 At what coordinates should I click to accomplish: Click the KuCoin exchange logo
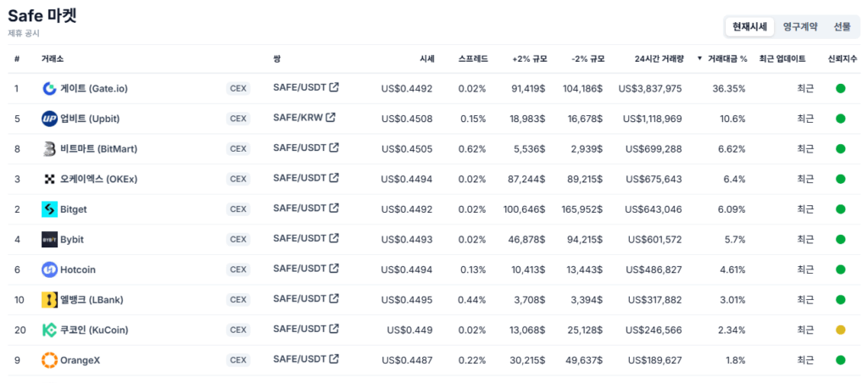tap(49, 330)
